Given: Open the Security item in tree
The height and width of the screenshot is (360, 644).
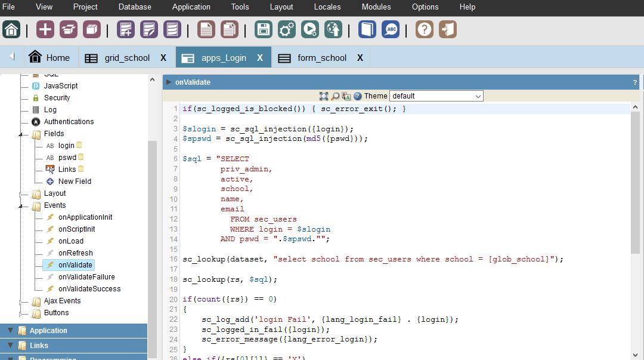Looking at the screenshot, I should (x=57, y=98).
